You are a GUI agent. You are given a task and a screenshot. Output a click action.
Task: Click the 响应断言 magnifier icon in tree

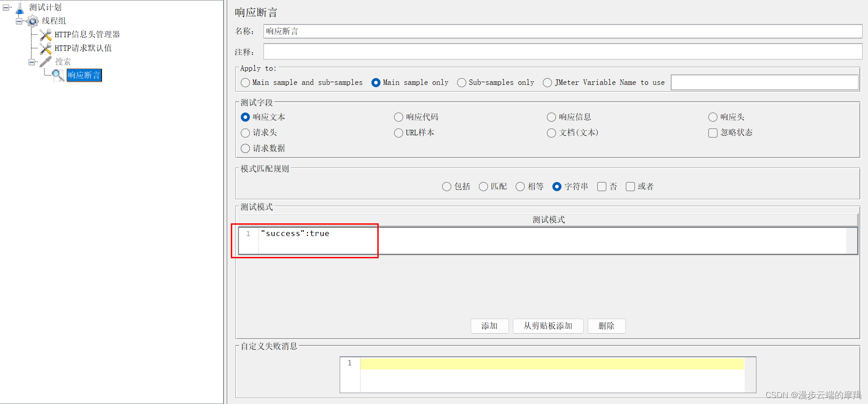(x=58, y=75)
